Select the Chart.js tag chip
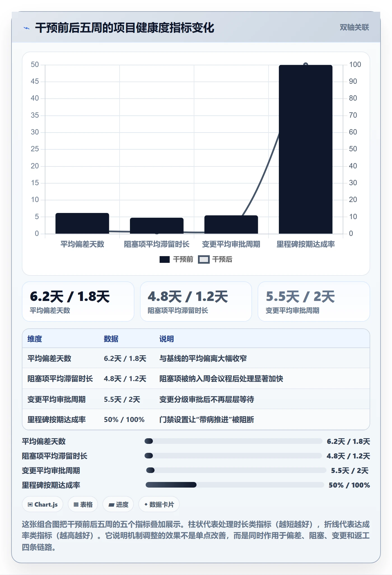The height and width of the screenshot is (575, 392). pyautogui.click(x=43, y=504)
